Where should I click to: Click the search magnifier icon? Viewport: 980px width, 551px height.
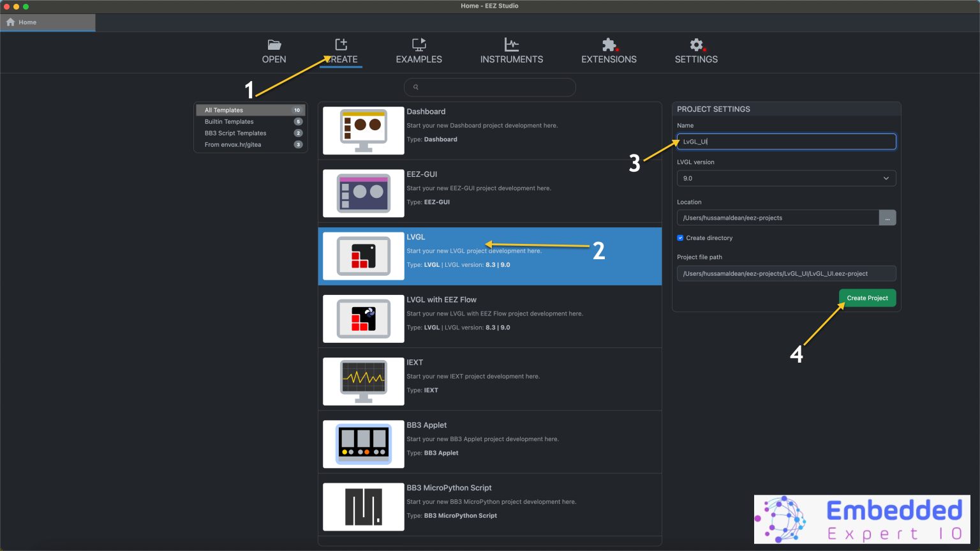tap(415, 87)
